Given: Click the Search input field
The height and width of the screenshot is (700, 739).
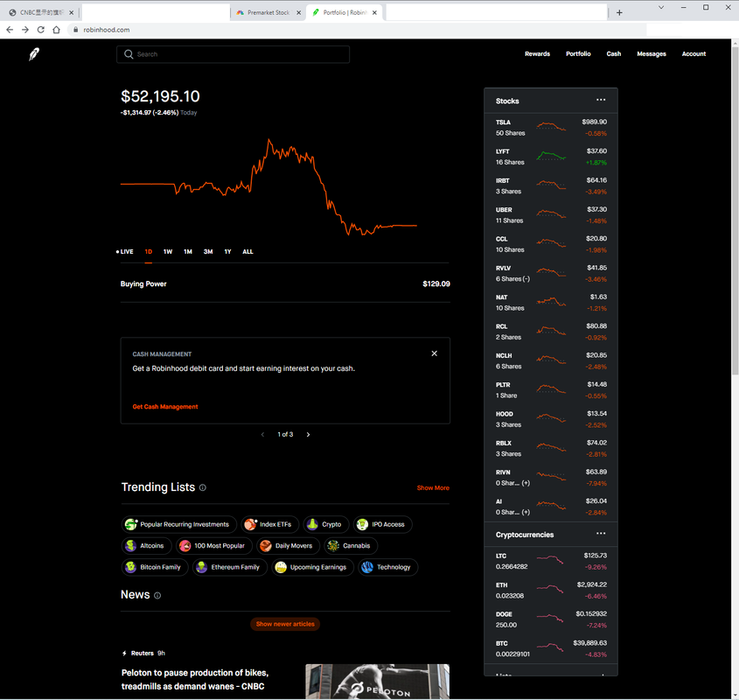Looking at the screenshot, I should point(233,54).
